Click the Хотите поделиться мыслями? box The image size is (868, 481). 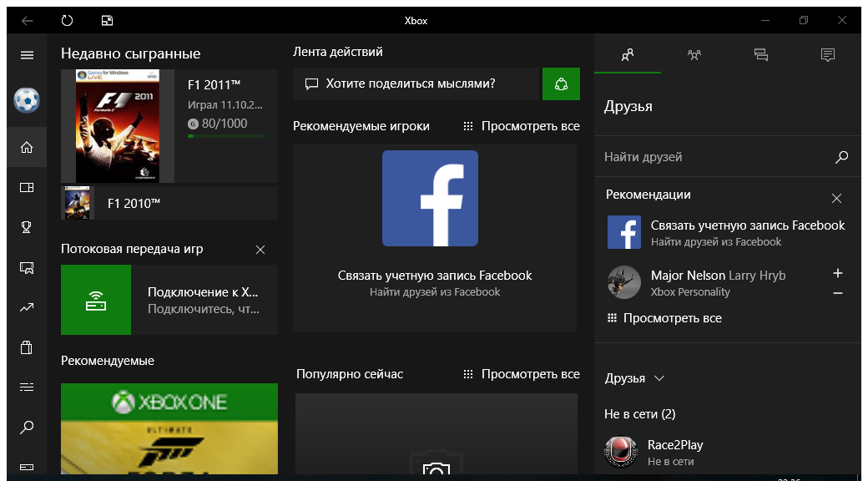[x=416, y=84]
